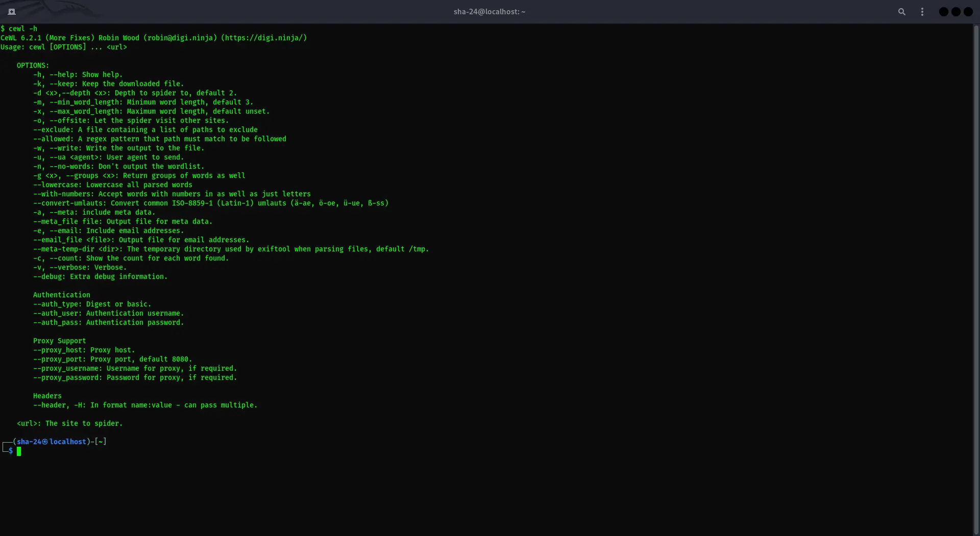
Task: Click the Proxy Support section heading
Action: click(x=59, y=341)
